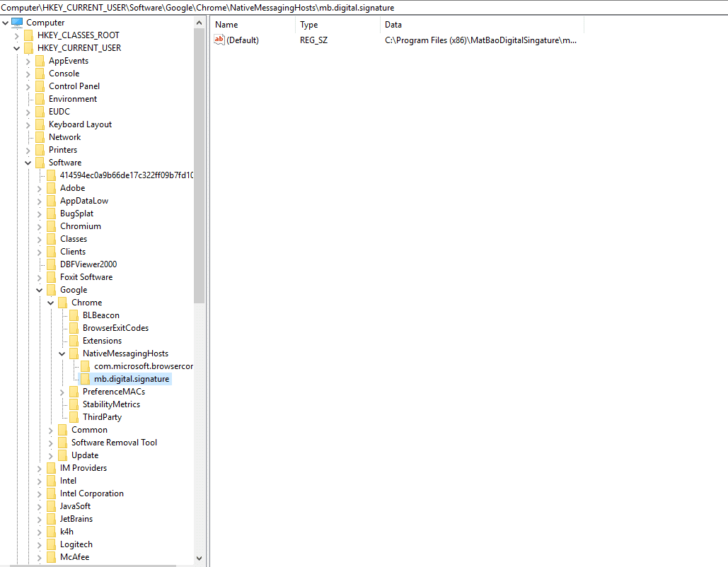
Task: Click the REG_SZ type cell
Action: pyautogui.click(x=314, y=40)
